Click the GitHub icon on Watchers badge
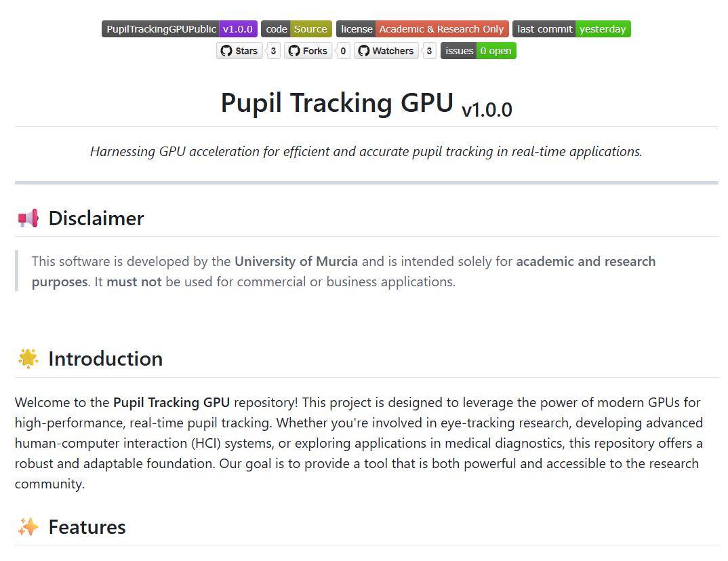Viewport: 728px width, 561px height. 363,51
